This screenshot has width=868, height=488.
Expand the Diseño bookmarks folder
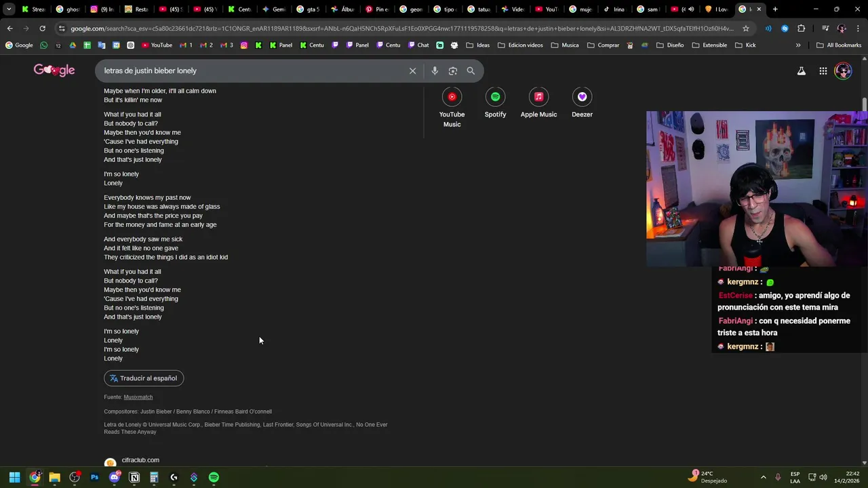pos(670,45)
